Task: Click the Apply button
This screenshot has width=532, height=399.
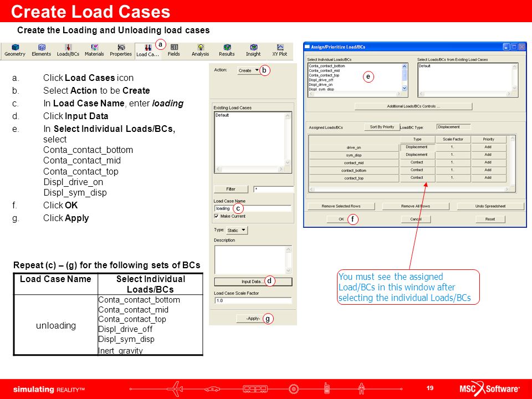Action: click(x=253, y=319)
